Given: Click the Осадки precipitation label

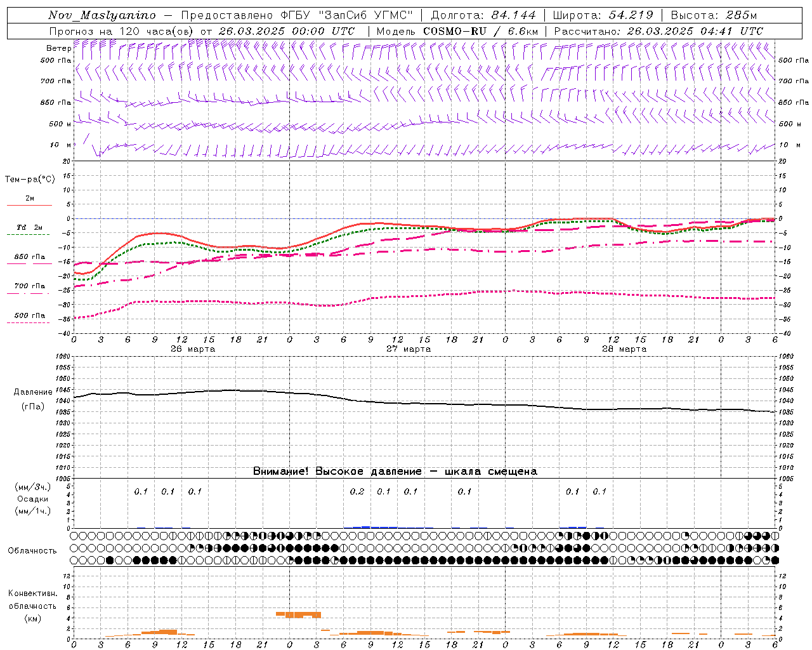Looking at the screenshot, I should (x=32, y=499).
